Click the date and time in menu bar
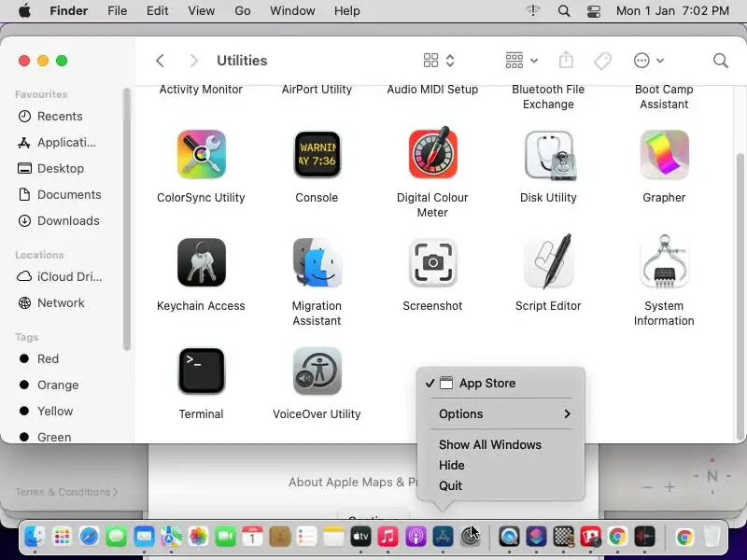Screen dimensions: 747x560 [x=672, y=10]
